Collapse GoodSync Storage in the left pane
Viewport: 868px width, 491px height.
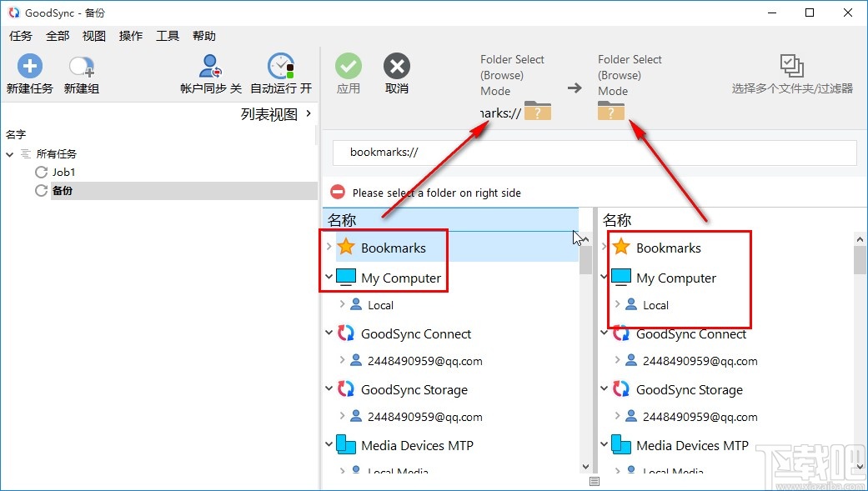[x=329, y=388]
